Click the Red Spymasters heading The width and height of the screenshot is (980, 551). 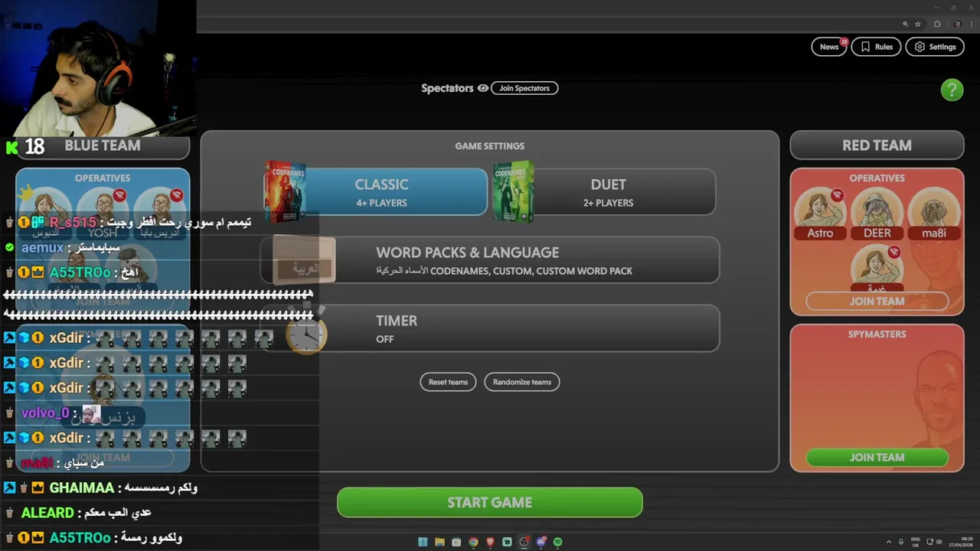[x=877, y=334]
